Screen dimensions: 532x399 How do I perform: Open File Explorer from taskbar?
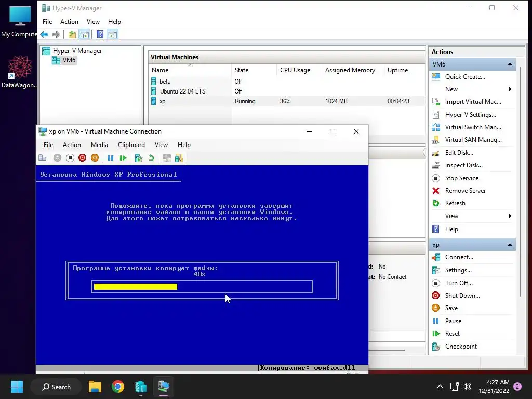click(x=95, y=387)
